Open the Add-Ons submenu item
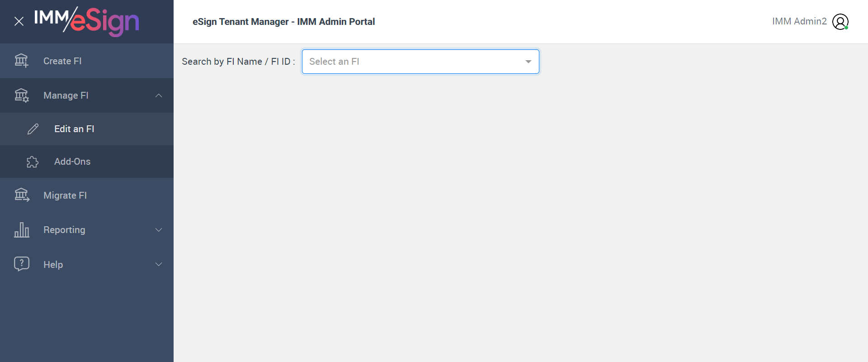The image size is (868, 362). click(87, 162)
